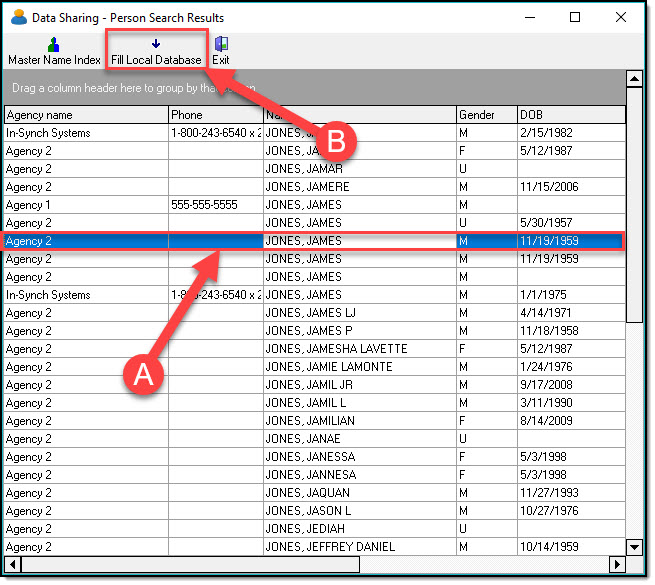Click the Data Sharing window title icon

[x=18, y=18]
